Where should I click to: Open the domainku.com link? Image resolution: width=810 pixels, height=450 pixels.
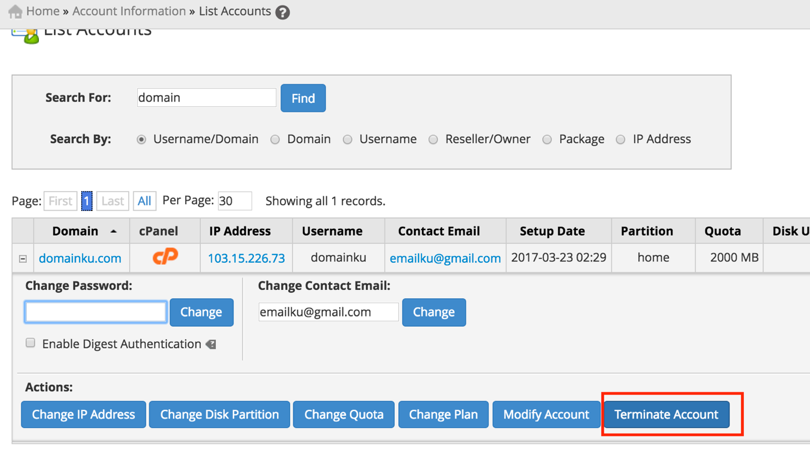click(80, 258)
